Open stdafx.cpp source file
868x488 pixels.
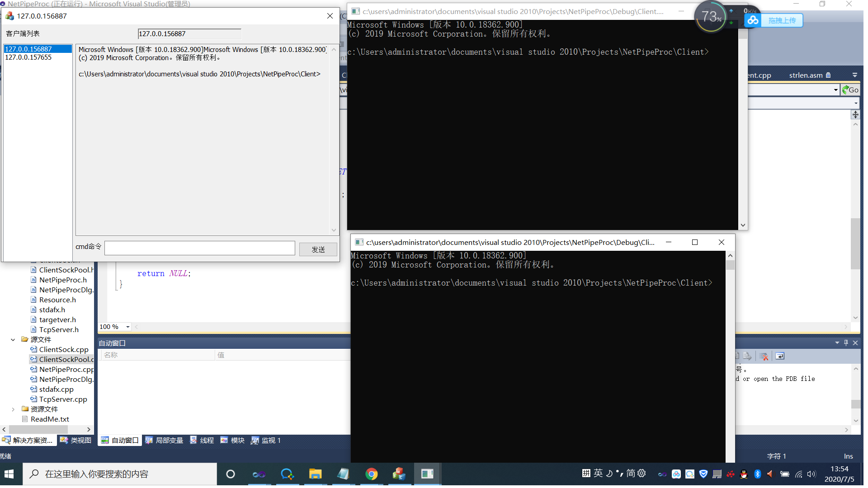click(x=56, y=389)
